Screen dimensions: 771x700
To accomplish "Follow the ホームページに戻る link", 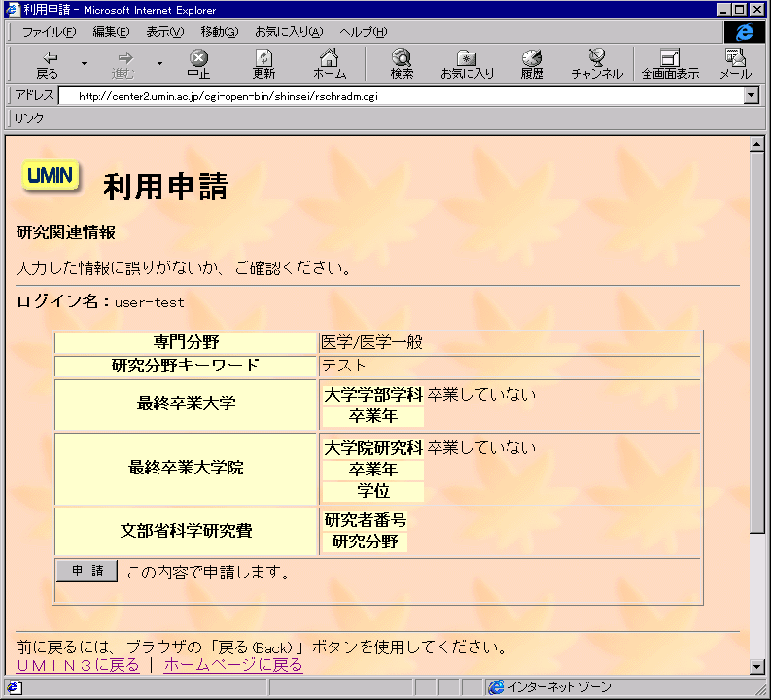I will click(233, 665).
